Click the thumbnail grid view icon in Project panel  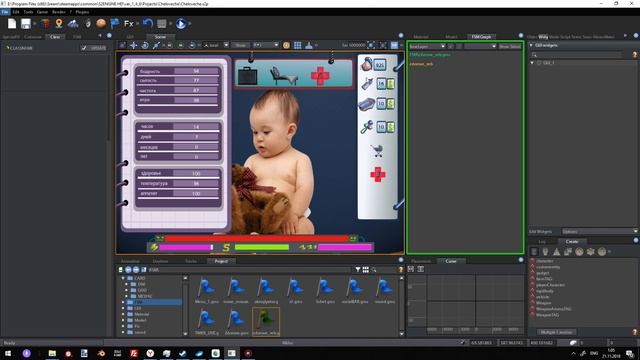click(x=366, y=269)
